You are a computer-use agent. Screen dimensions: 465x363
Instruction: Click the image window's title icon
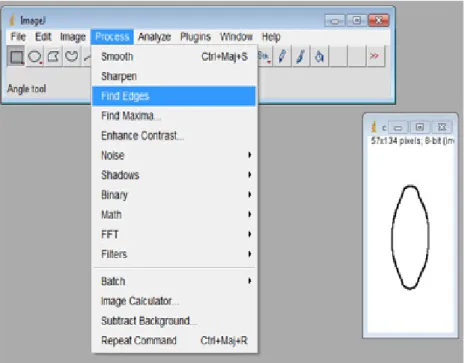pos(374,127)
